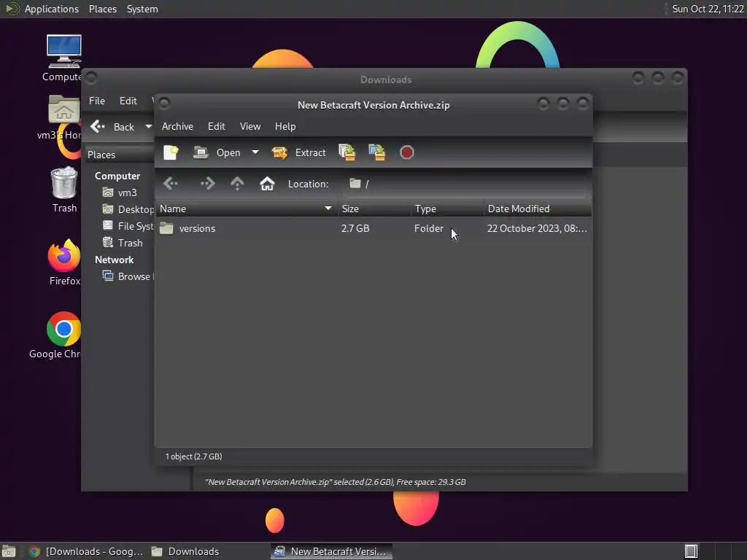Create a new archive with the toolbar icon

pyautogui.click(x=171, y=152)
